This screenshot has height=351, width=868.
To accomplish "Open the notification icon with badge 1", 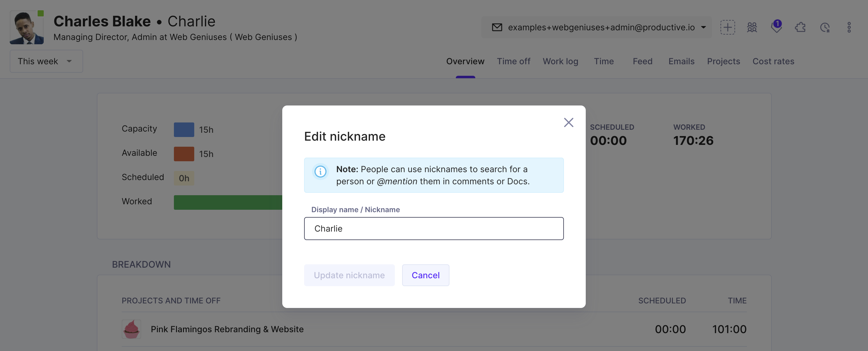I will click(776, 27).
